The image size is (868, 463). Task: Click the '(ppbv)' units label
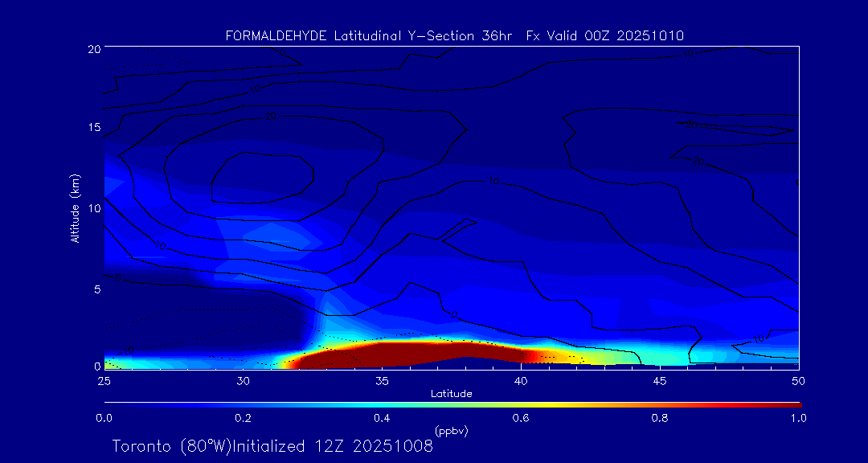[x=451, y=431]
